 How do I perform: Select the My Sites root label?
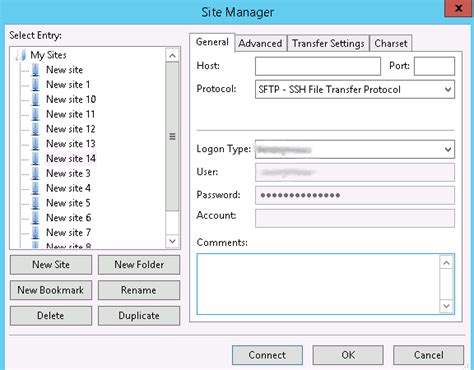click(48, 55)
